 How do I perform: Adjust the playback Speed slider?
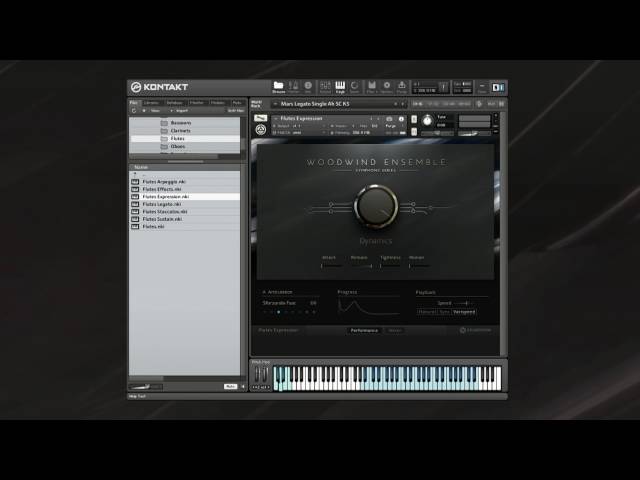[463, 303]
